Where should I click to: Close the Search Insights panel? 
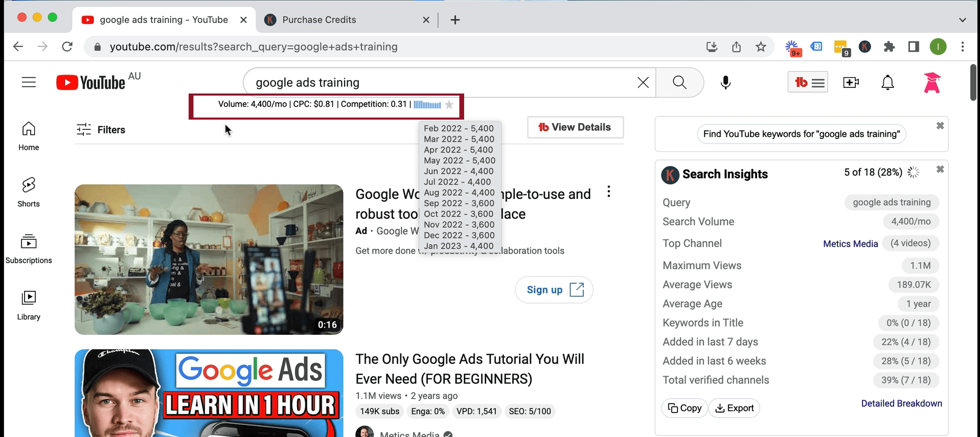tap(940, 169)
